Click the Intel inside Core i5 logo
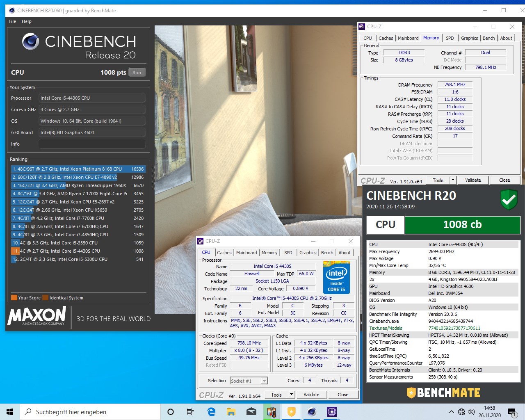 click(x=337, y=277)
